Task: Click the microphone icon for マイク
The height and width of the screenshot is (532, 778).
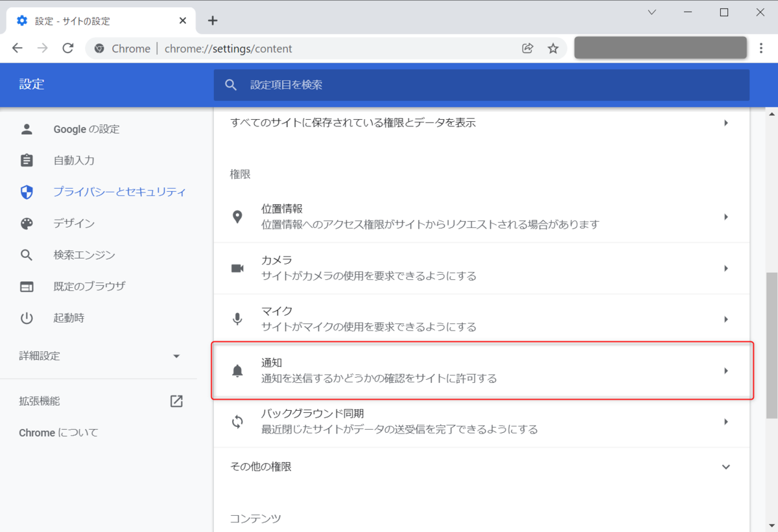Action: [x=237, y=319]
